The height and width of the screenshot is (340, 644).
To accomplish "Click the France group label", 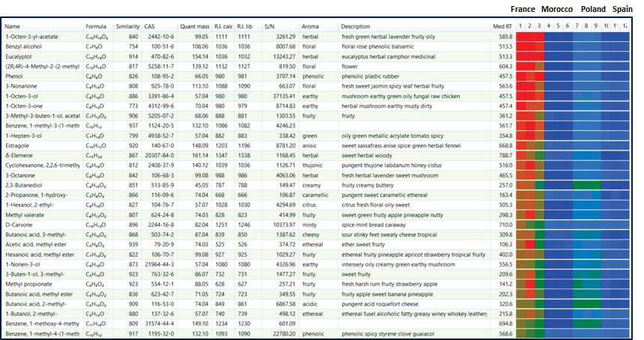I will point(523,9).
